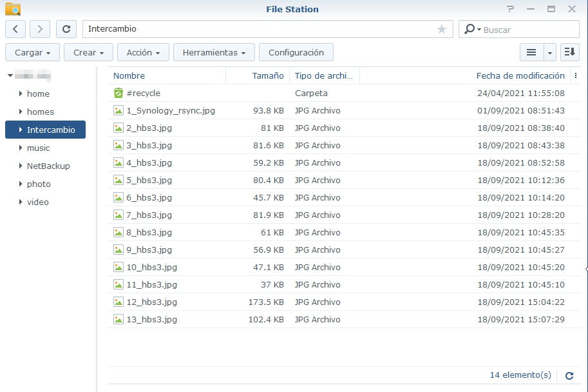This screenshot has width=588, height=392.
Task: Expand the NetBackup folder tree arrow
Action: pos(21,166)
